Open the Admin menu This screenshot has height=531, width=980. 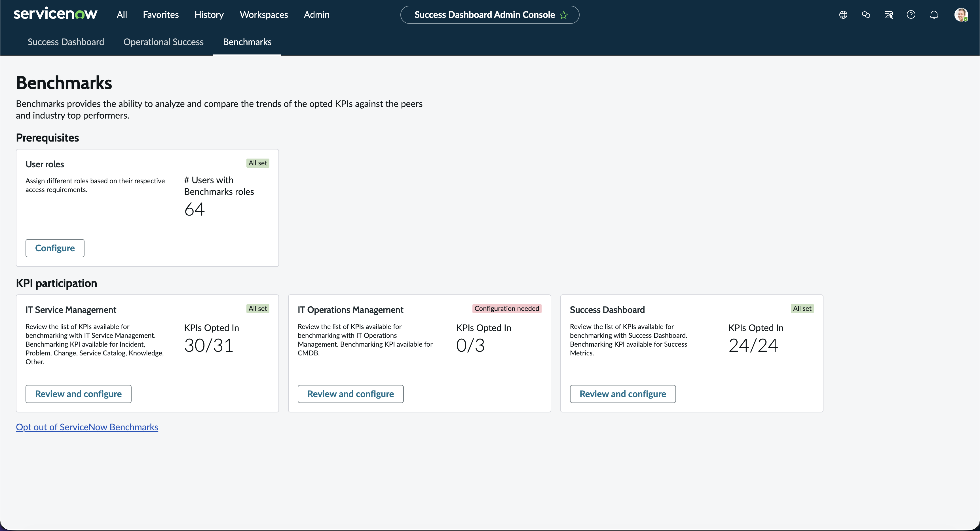316,15
